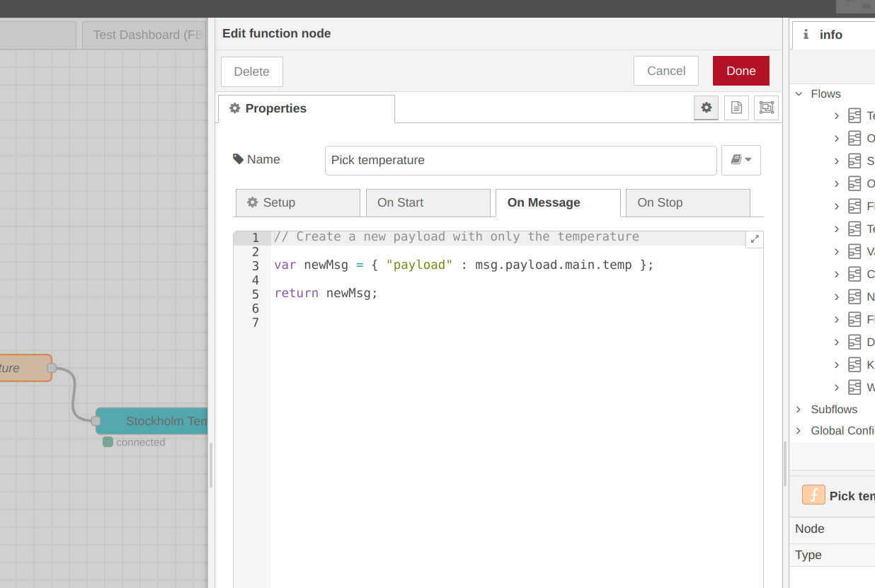875x588 pixels.
Task: Select the On Message tab
Action: pyautogui.click(x=558, y=202)
